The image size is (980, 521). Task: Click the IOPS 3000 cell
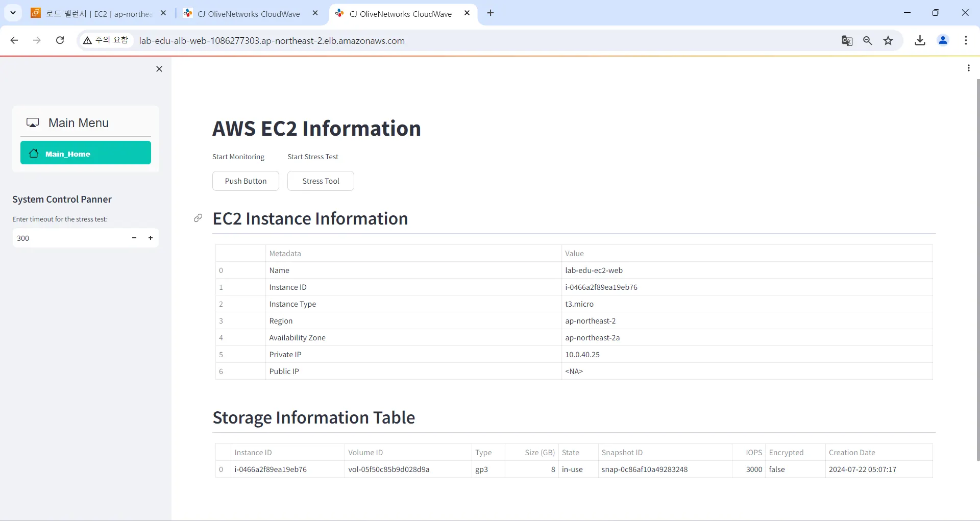pos(749,469)
